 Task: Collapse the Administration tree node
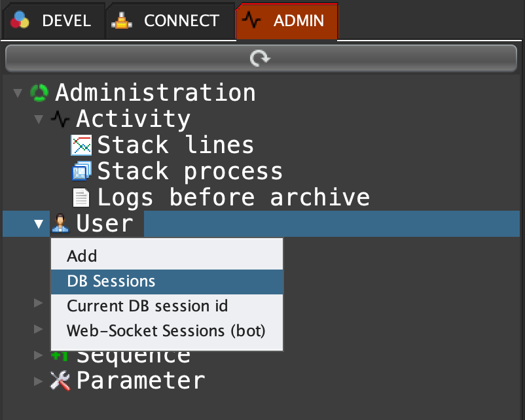tap(16, 94)
